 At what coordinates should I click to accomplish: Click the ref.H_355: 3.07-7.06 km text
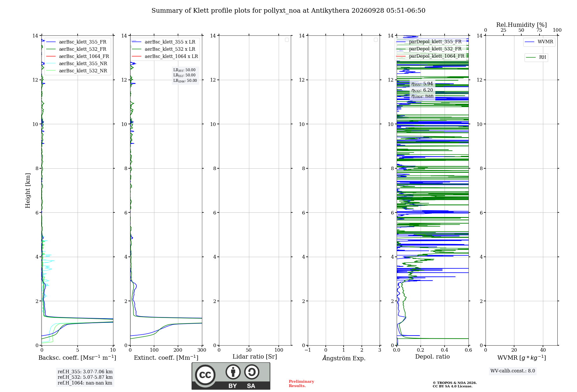point(85,372)
